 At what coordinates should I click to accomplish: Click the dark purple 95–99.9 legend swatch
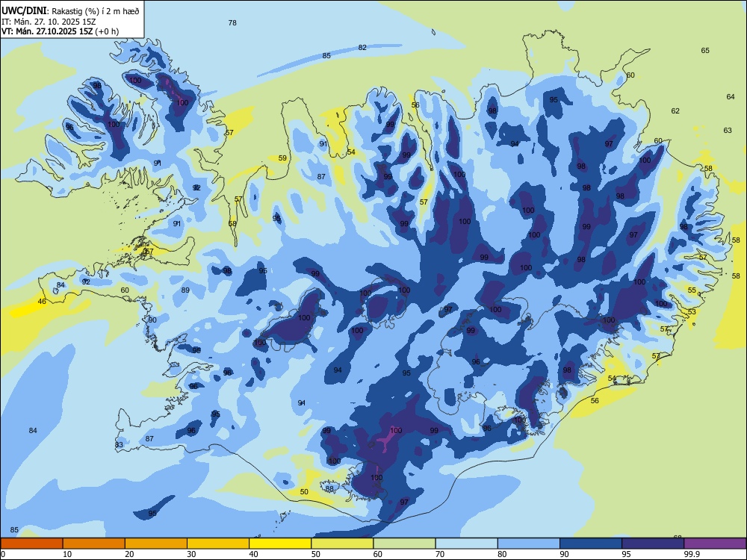click(x=653, y=544)
